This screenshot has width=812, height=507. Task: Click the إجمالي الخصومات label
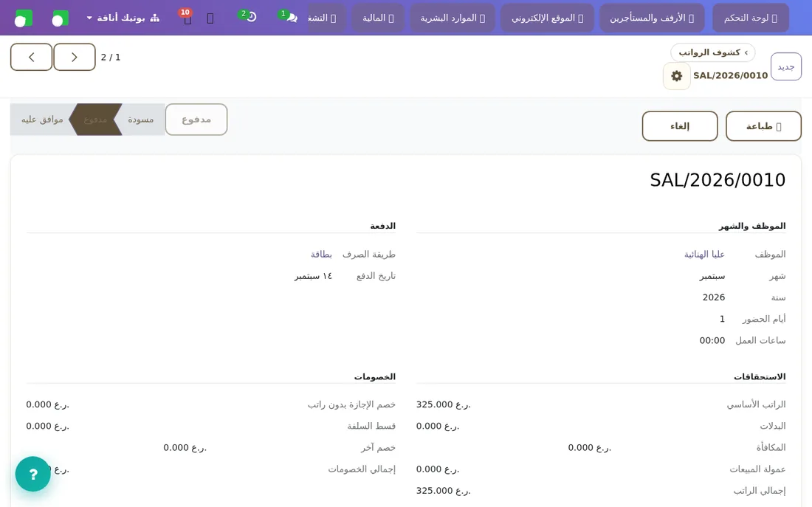362,469
